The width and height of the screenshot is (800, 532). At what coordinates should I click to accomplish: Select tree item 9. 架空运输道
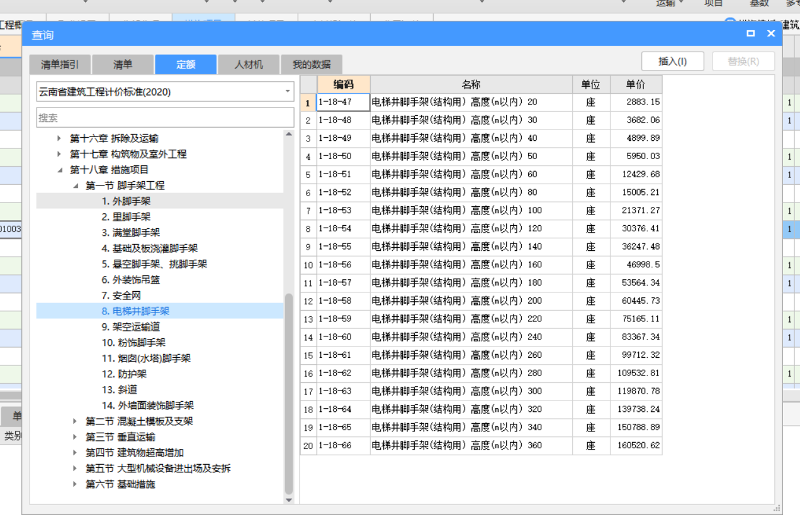131,327
